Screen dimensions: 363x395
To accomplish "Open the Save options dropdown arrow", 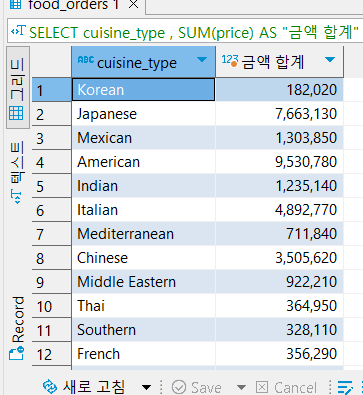I will pyautogui.click(x=241, y=387).
